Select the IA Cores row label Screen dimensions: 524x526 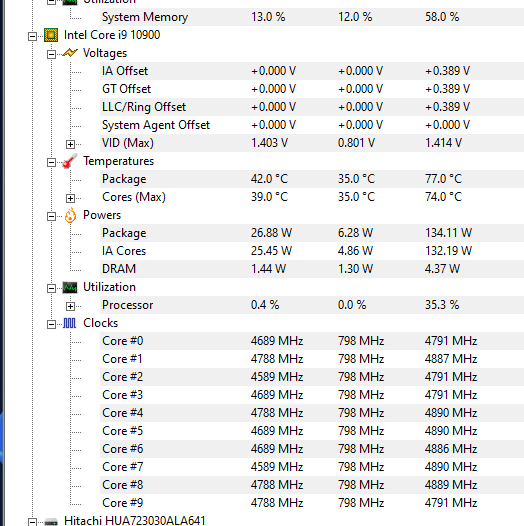tap(124, 251)
